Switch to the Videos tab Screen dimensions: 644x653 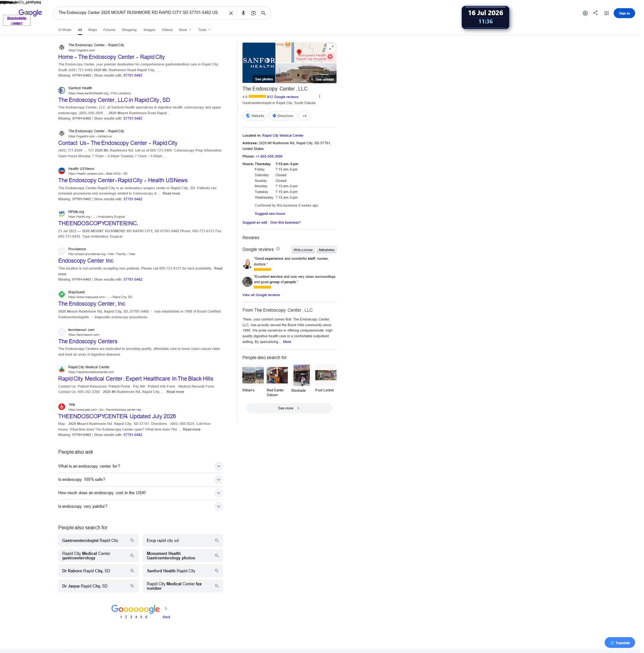point(167,30)
